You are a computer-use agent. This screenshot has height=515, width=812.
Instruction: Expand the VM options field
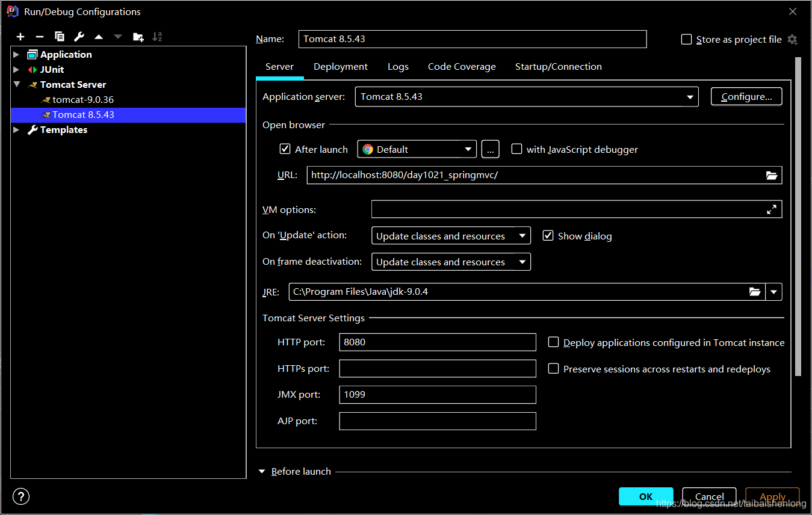point(772,209)
